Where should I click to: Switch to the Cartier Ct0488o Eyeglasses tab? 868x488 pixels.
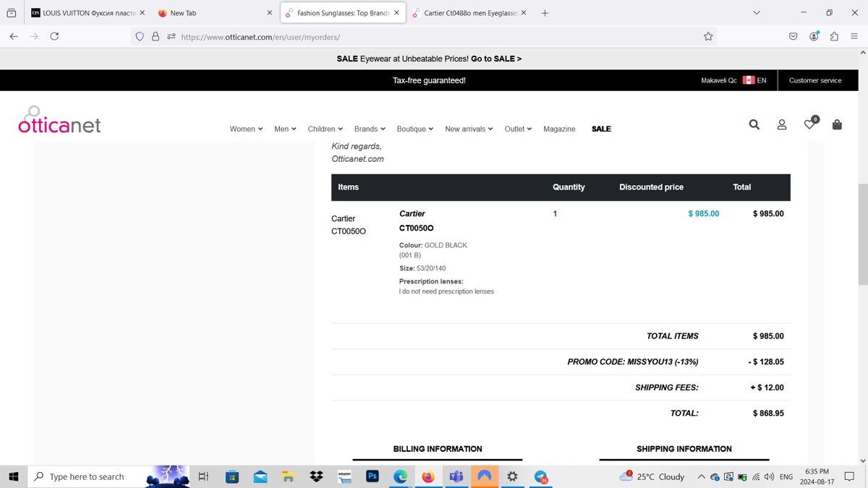coord(469,13)
